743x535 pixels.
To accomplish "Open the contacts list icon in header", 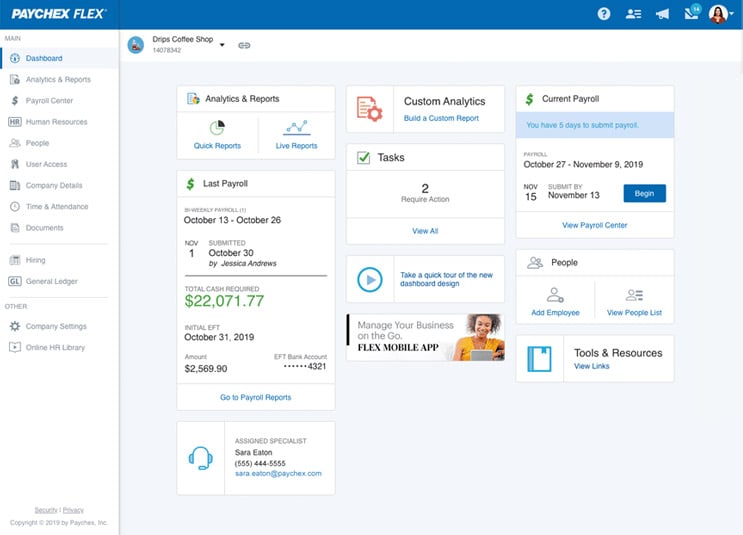I will coord(633,14).
